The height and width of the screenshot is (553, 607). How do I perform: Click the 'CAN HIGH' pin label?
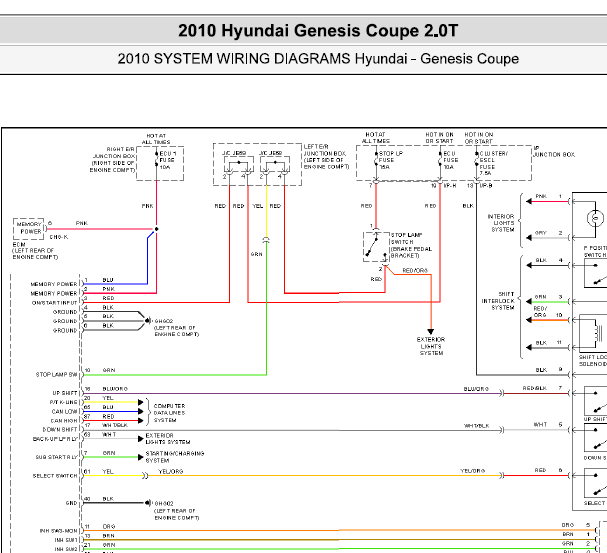[x=64, y=421]
